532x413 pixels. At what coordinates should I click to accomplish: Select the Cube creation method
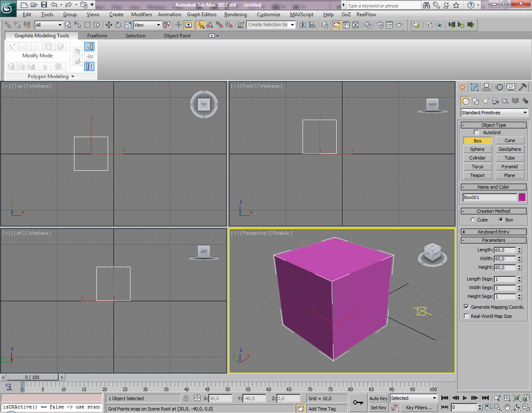(473, 220)
